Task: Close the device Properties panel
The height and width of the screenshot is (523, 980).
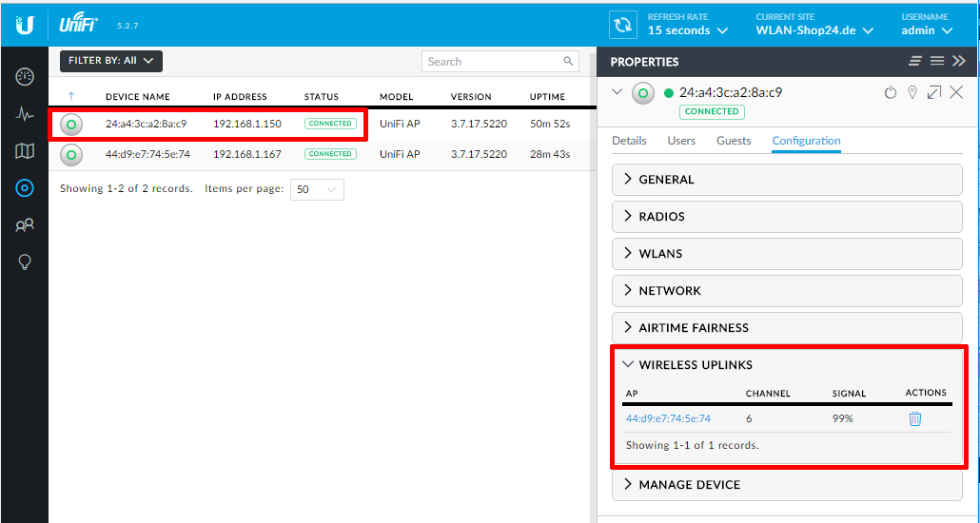Action: point(956,92)
